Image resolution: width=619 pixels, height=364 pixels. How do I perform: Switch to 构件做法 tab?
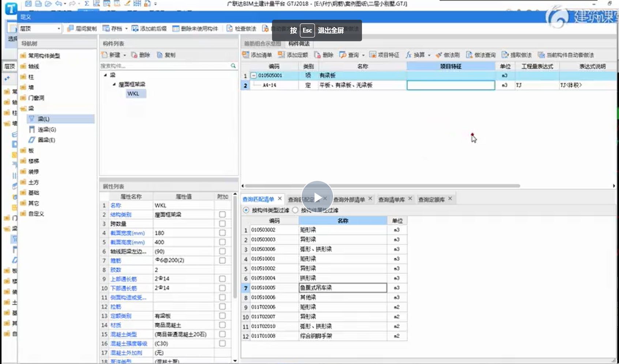click(x=299, y=43)
